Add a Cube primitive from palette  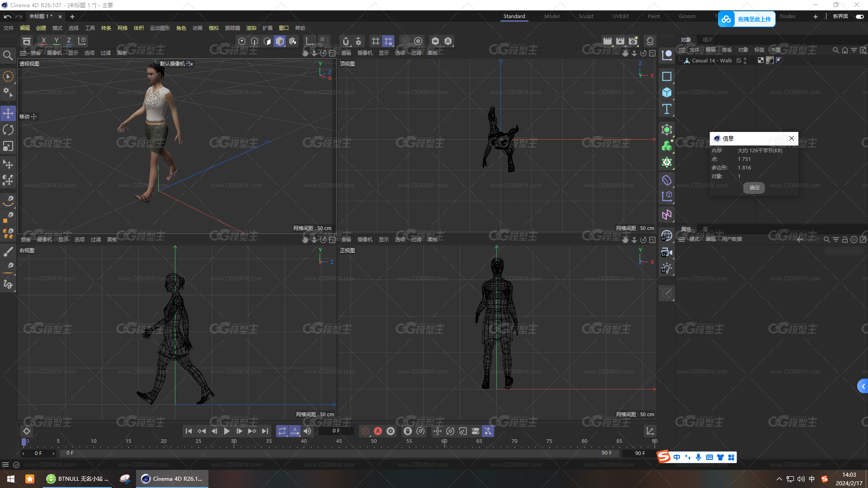(667, 93)
